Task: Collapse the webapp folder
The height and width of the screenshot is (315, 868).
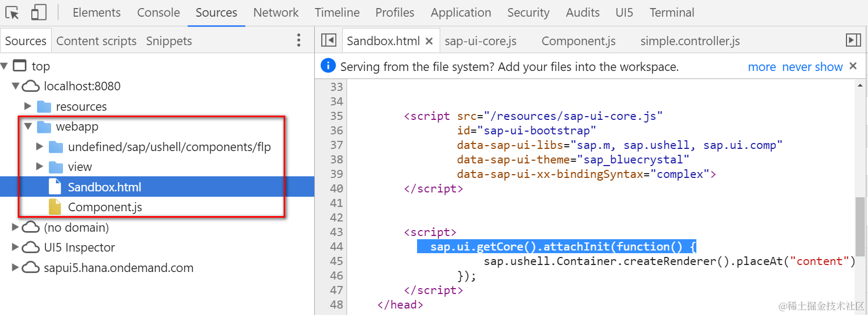Action: pos(28,126)
